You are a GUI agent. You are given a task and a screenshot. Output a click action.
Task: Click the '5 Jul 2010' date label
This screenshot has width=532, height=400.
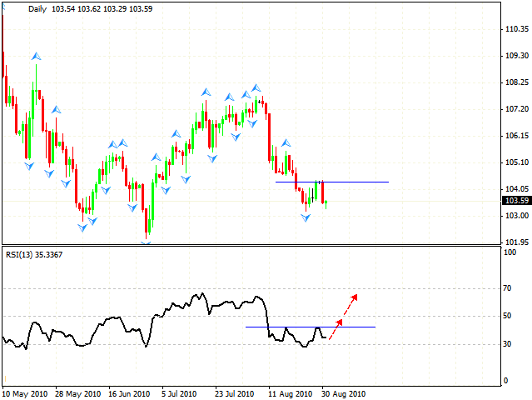(x=179, y=394)
